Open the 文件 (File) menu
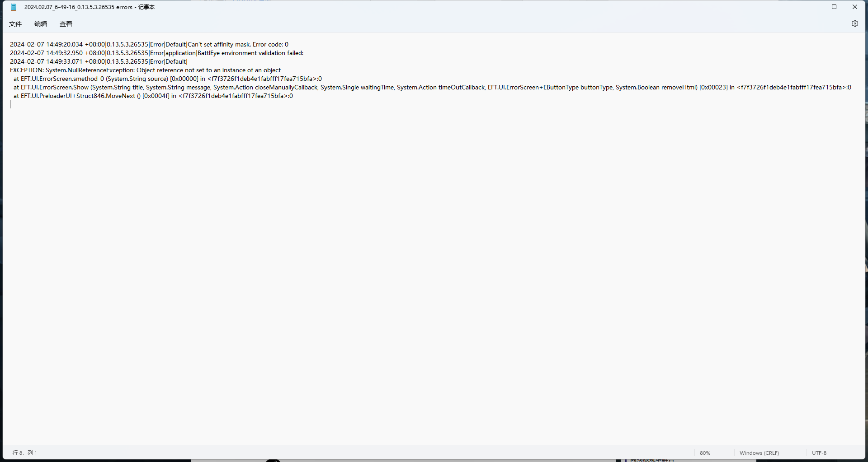The width and height of the screenshot is (868, 462). [15, 24]
